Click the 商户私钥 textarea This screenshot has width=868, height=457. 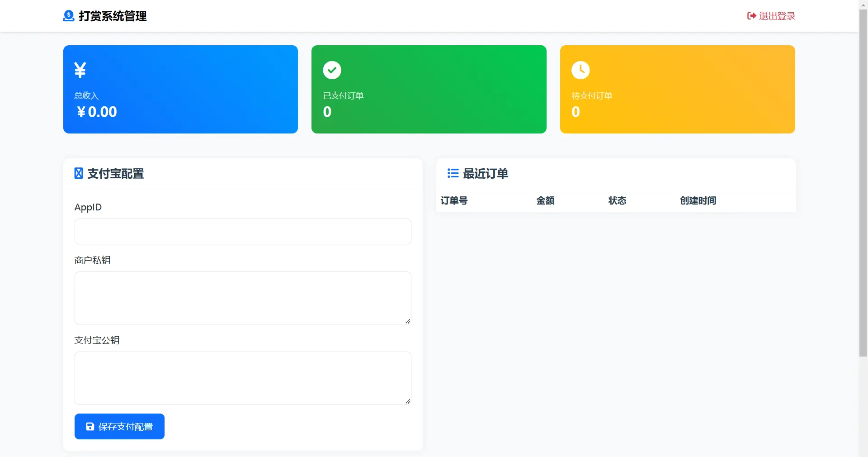[x=242, y=297]
